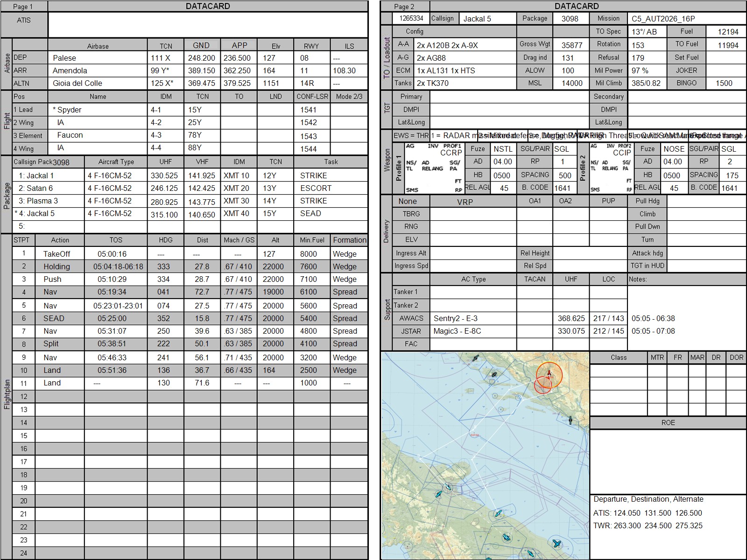Click the callsign value 'Jackal 5'
This screenshot has width=747, height=560.
(x=487, y=19)
